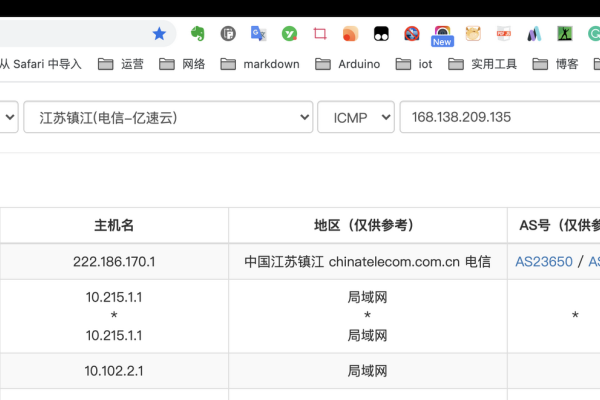Image resolution: width=600 pixels, height=400 pixels.
Task: Expand the partially visible leftmost dropdown
Action: tap(8, 117)
